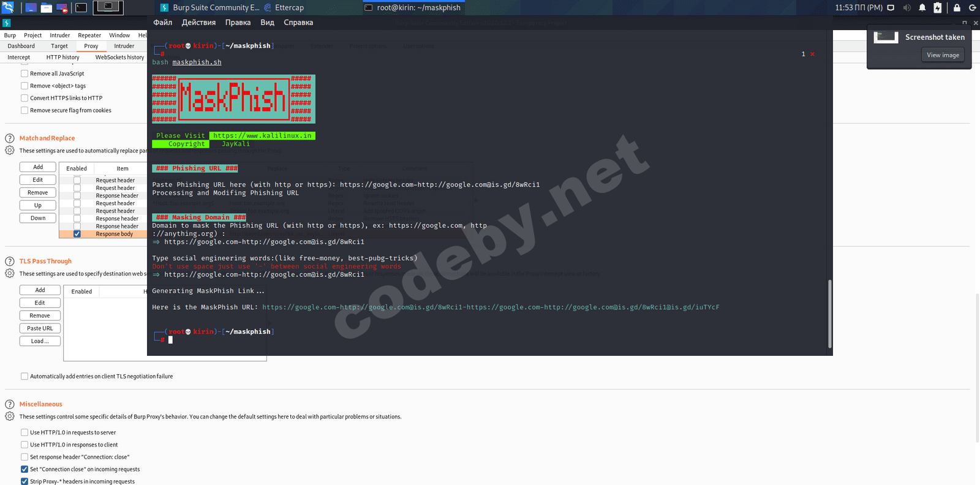Uncheck Set Connection close on incoming requests
Screen dimensions: 980x485
point(24,469)
